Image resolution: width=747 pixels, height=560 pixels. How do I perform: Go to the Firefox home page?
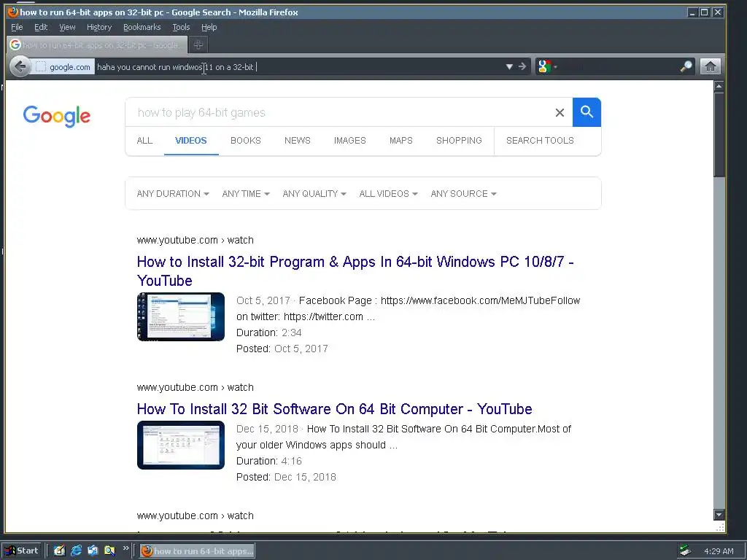(710, 66)
